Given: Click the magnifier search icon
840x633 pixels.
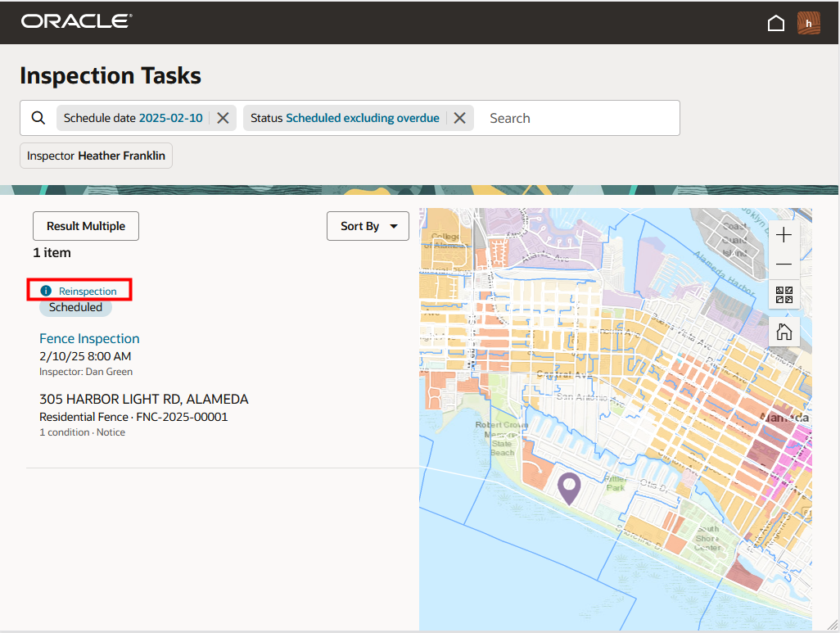Looking at the screenshot, I should 38,118.
